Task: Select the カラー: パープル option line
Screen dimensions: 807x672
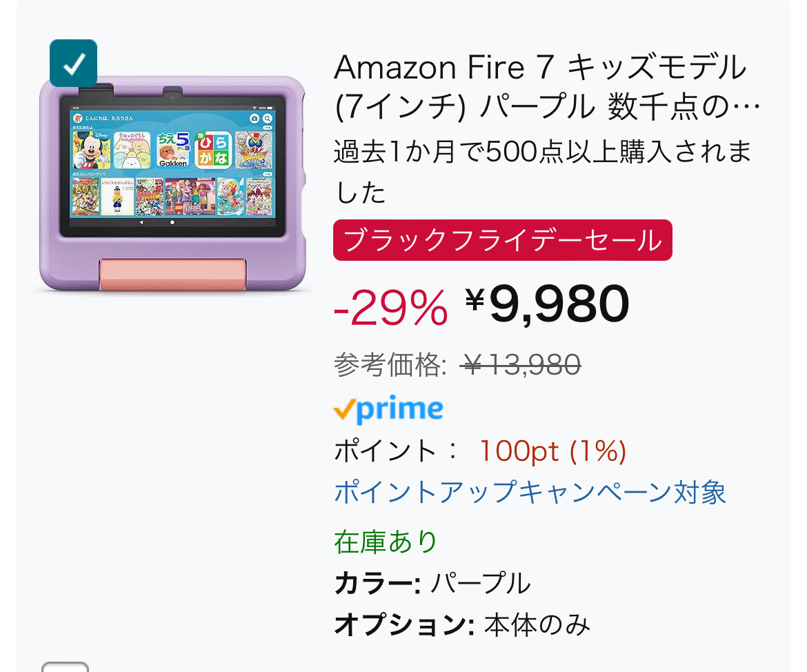Action: click(432, 584)
